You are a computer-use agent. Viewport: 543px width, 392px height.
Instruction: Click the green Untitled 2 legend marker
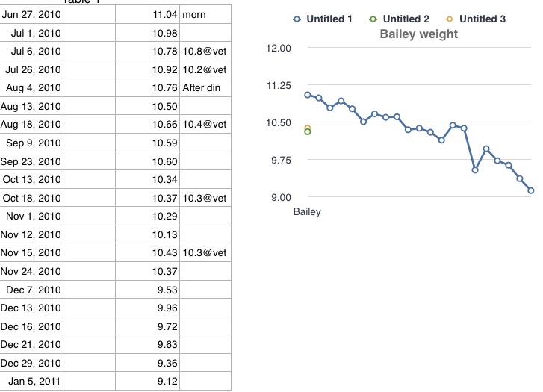(374, 19)
